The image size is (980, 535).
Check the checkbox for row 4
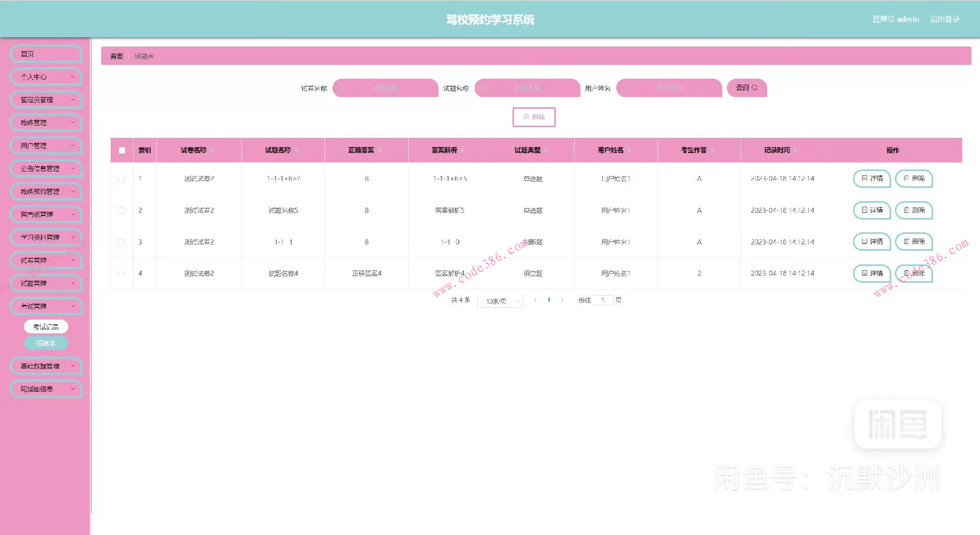coord(121,274)
